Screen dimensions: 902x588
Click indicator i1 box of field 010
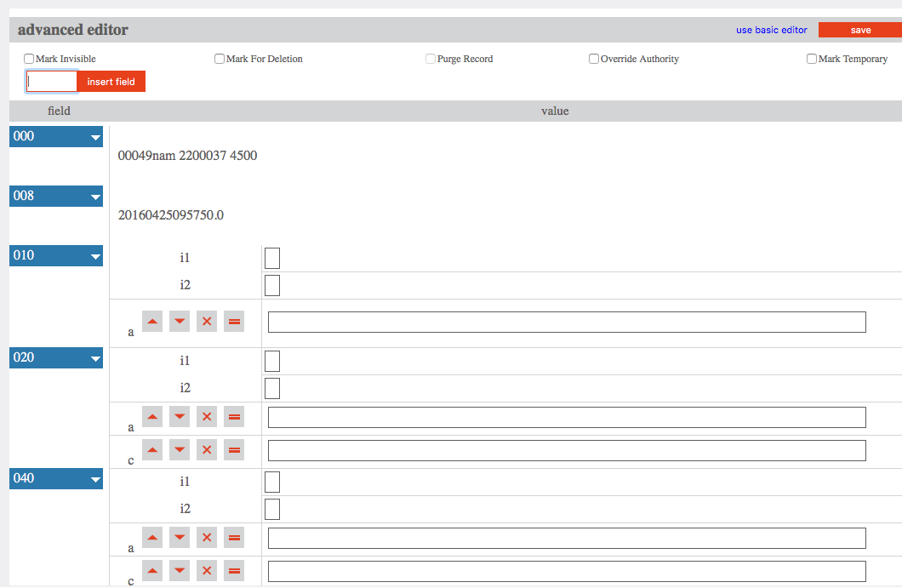pyautogui.click(x=272, y=259)
